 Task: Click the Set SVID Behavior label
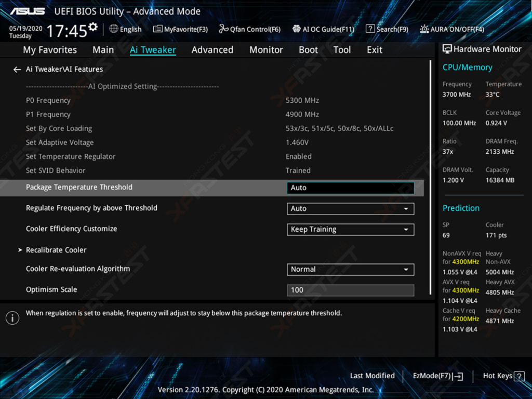tap(56, 170)
